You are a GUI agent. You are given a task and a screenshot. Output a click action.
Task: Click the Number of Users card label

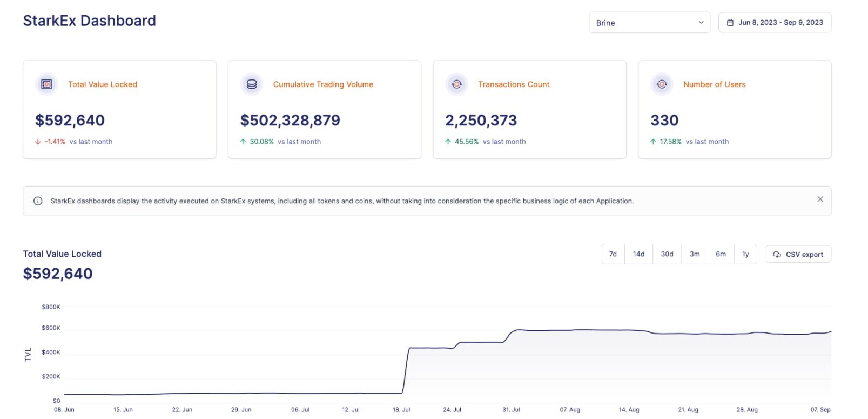tap(714, 84)
